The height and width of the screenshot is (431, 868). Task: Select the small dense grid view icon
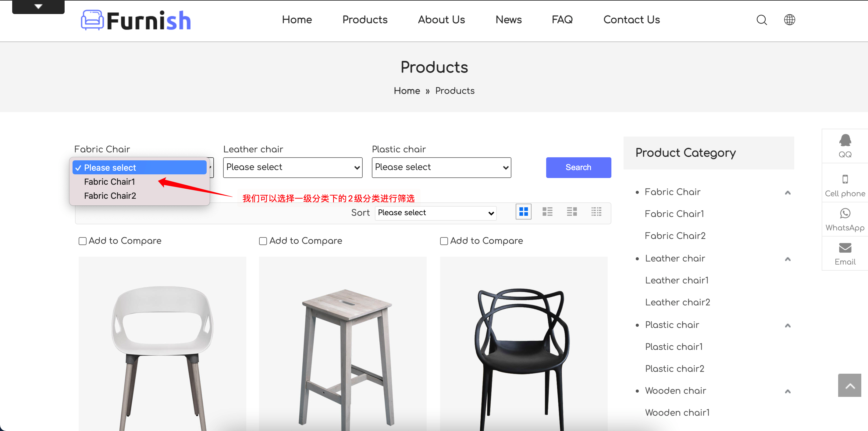[x=596, y=212]
